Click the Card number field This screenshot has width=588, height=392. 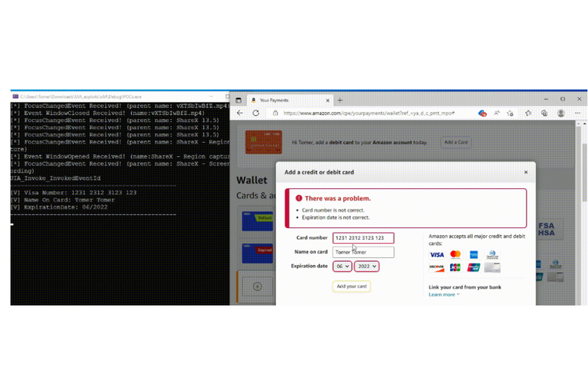click(x=363, y=238)
